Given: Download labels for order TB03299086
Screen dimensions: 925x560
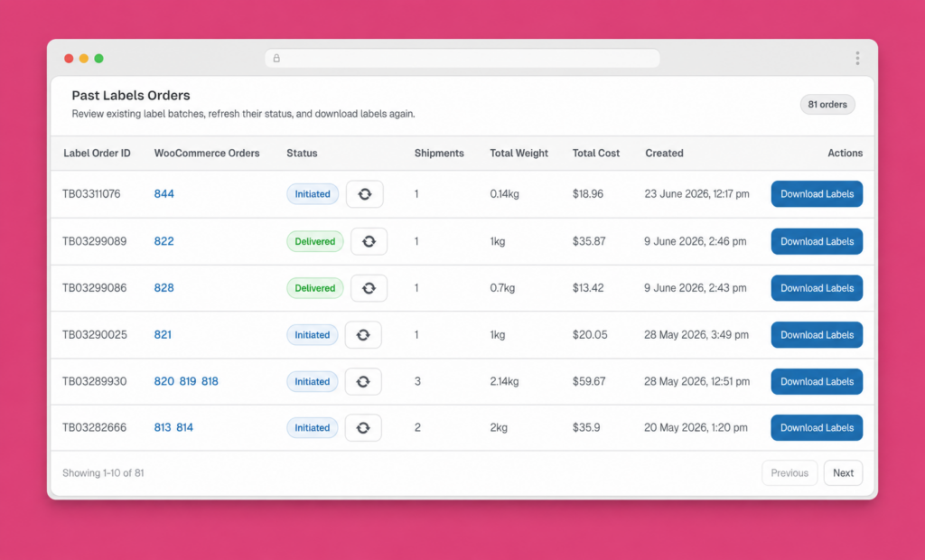Looking at the screenshot, I should tap(817, 288).
